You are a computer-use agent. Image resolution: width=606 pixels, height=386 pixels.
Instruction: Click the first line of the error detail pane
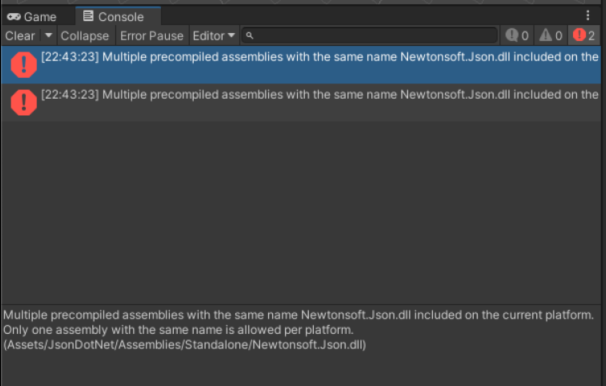(x=298, y=315)
